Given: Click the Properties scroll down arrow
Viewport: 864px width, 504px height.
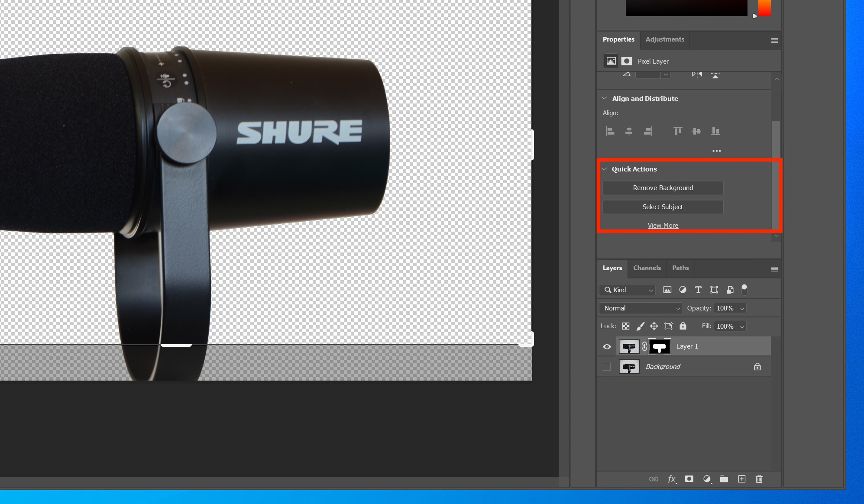Looking at the screenshot, I should click(777, 236).
